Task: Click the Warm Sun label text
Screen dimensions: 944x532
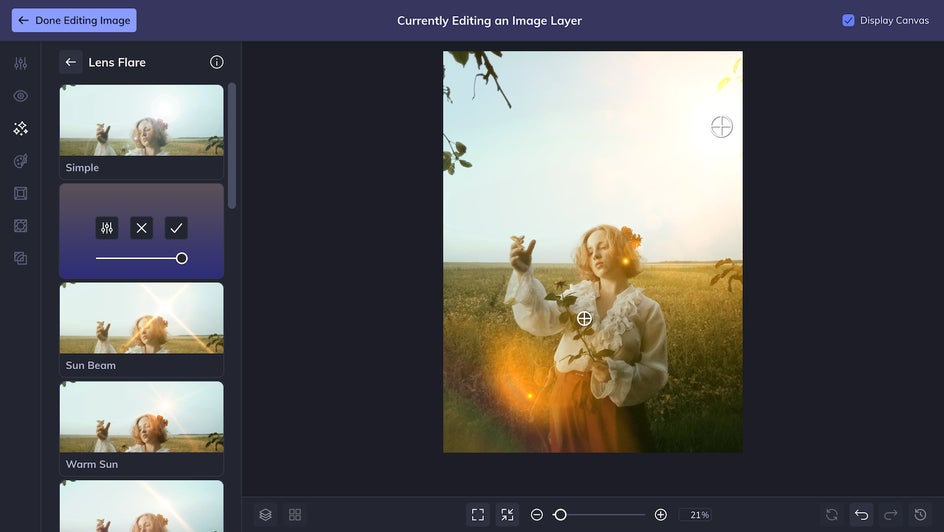Action: 92,464
